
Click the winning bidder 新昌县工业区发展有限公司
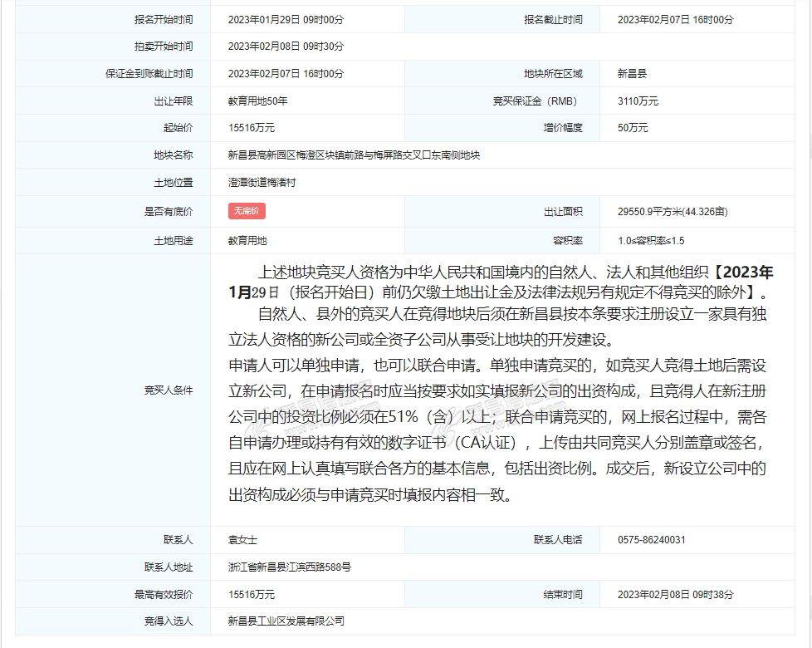[x=286, y=621]
